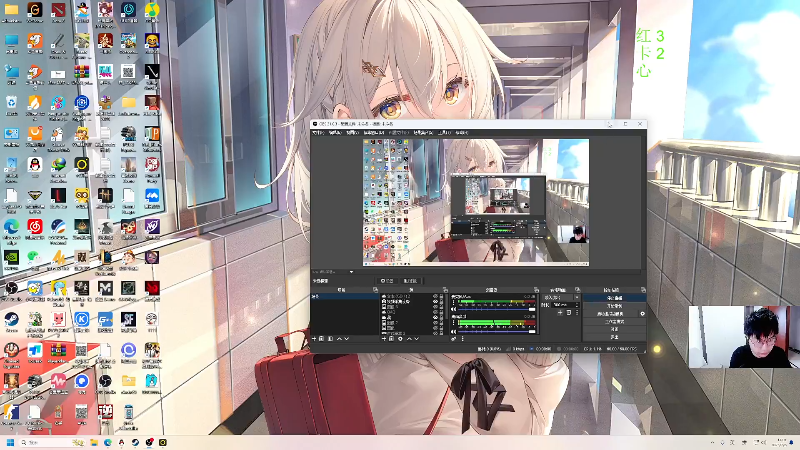Open virtual camera settings gear in Controls

[642, 314]
